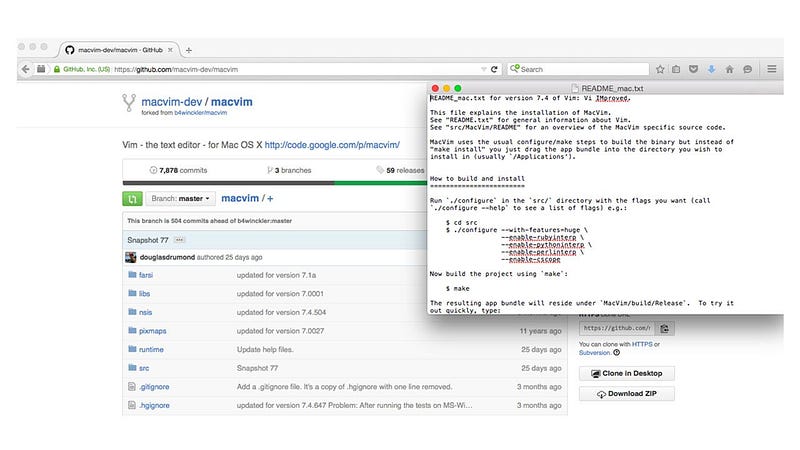Open the code.google.com/p/macvim link

click(332, 145)
